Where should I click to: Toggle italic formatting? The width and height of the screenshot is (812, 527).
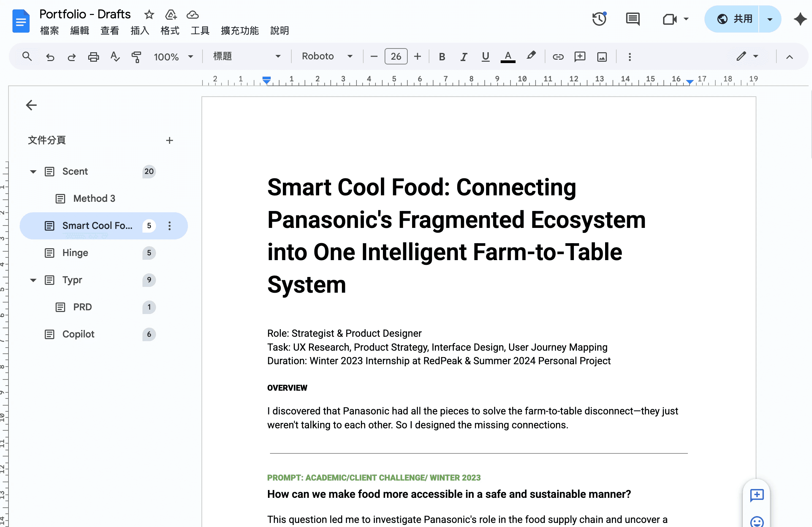(x=463, y=57)
